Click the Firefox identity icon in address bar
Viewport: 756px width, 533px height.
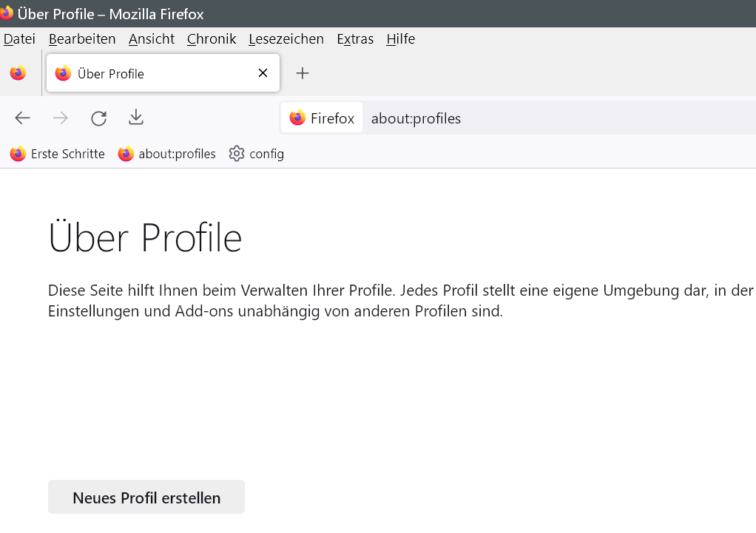click(x=322, y=118)
